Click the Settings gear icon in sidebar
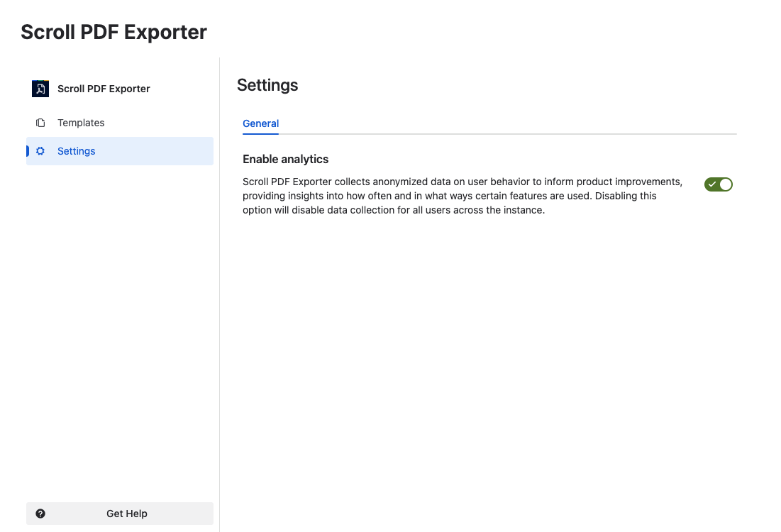 [40, 151]
